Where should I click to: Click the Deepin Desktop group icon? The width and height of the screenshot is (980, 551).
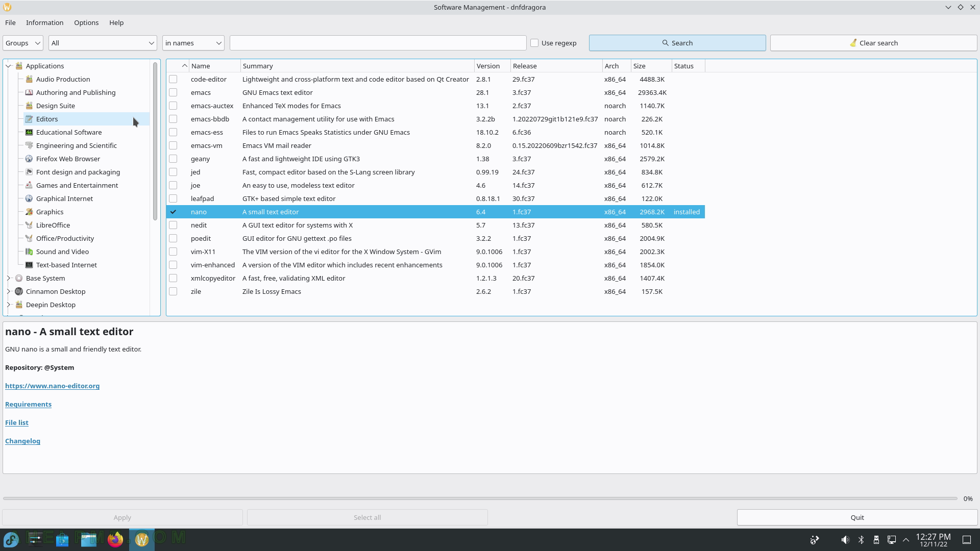19,305
